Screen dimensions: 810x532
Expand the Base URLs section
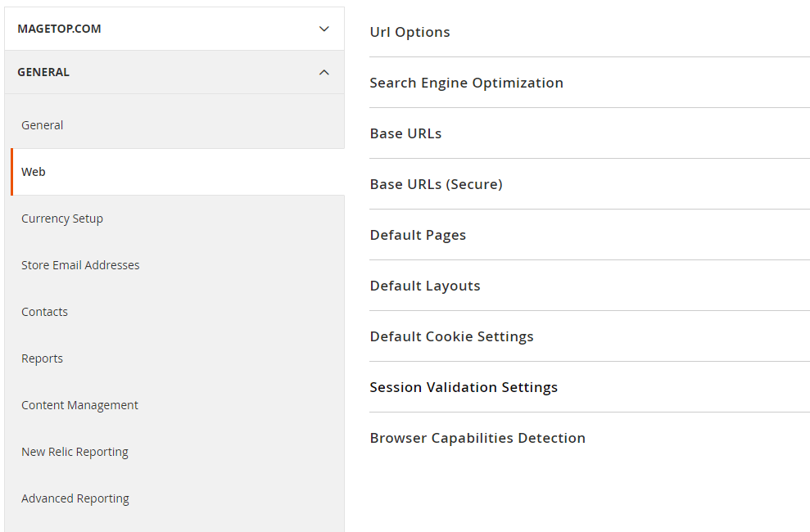(x=405, y=133)
